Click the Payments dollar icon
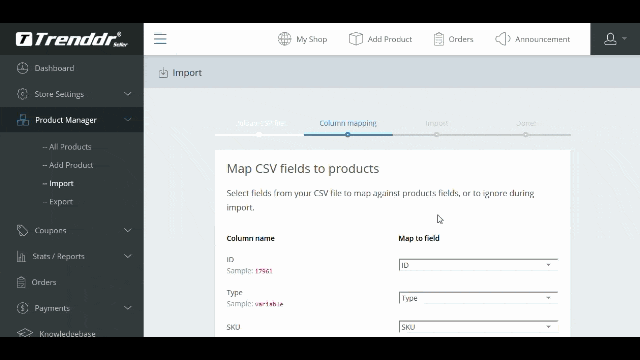 pos(22,308)
